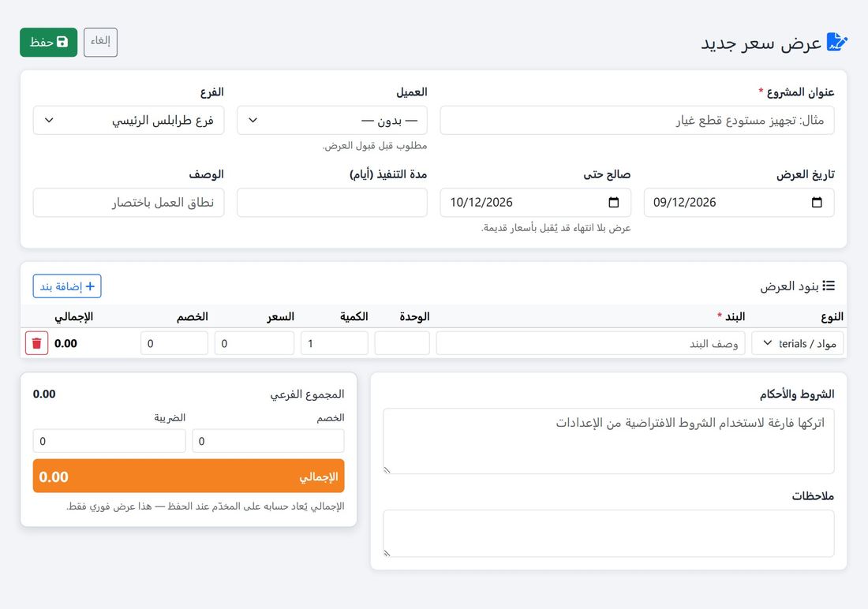Click the إلغاء cancel button

coord(100,42)
